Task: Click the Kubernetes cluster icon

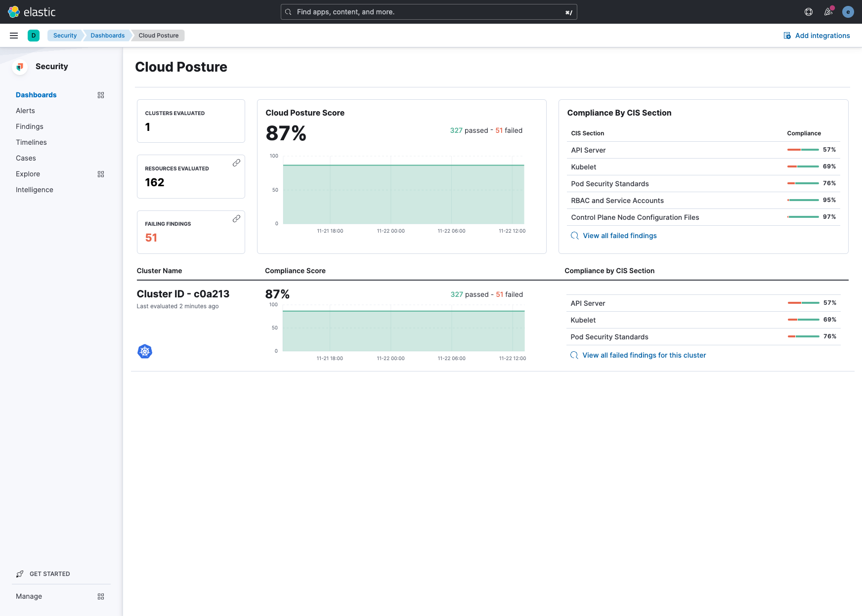Action: pyautogui.click(x=144, y=351)
